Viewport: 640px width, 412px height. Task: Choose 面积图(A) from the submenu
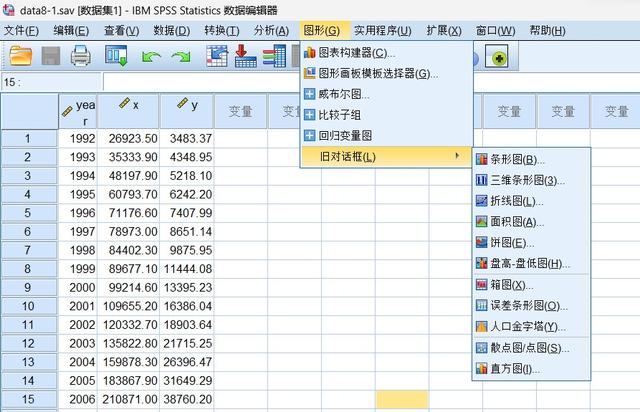531,222
